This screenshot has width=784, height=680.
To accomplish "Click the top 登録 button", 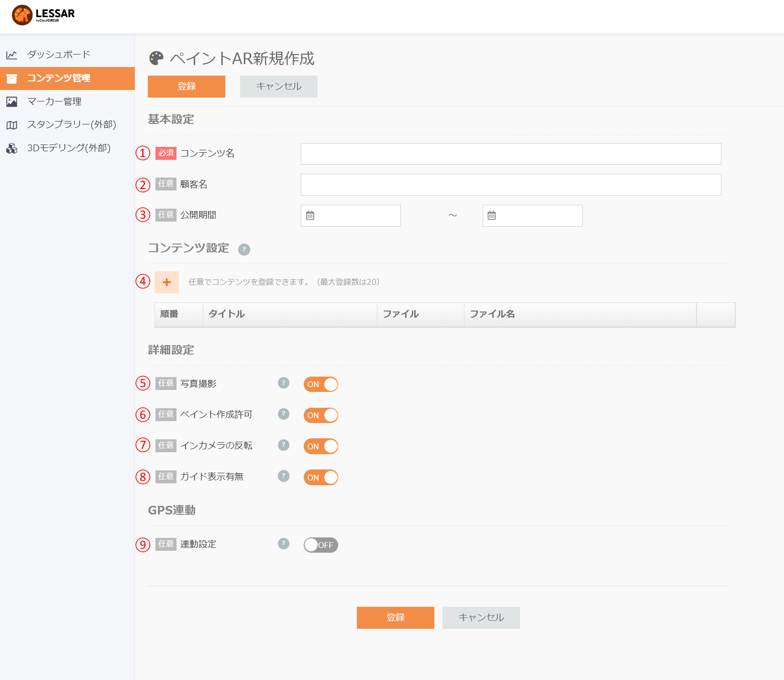I will [x=187, y=87].
